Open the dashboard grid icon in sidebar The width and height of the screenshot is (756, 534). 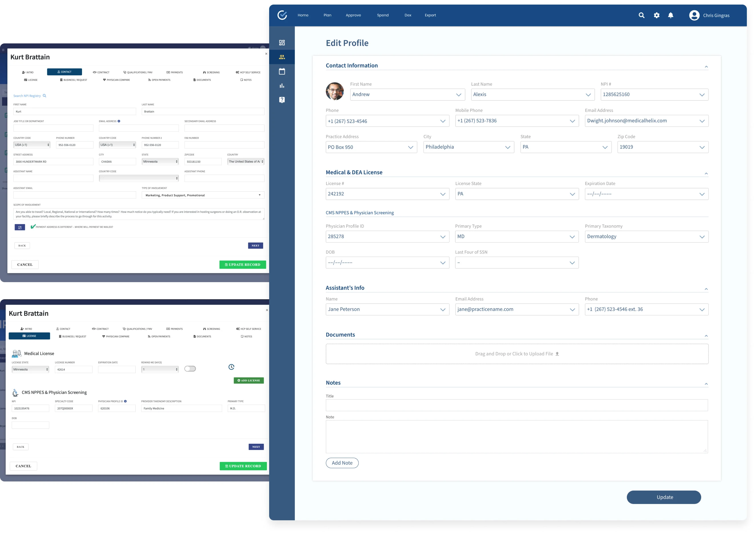[x=282, y=42]
